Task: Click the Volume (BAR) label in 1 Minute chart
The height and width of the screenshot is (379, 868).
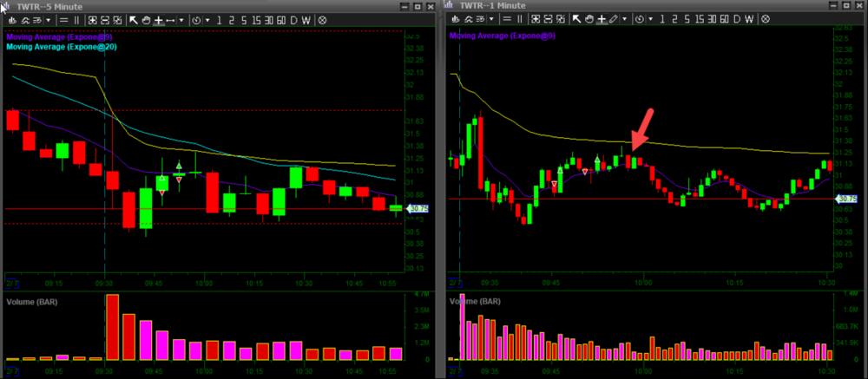Action: (x=476, y=302)
